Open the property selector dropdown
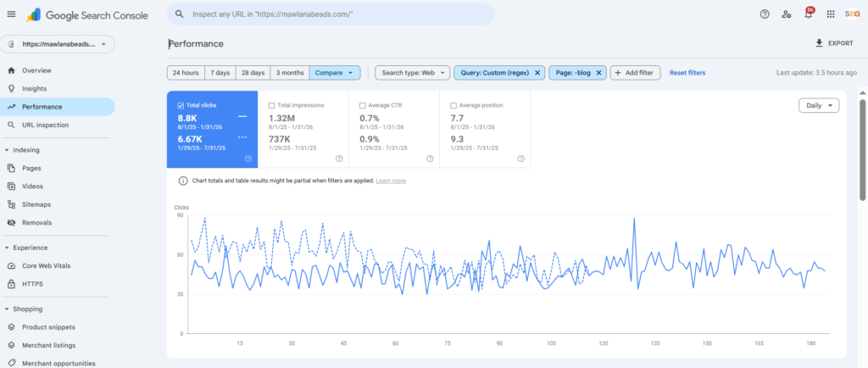 58,44
